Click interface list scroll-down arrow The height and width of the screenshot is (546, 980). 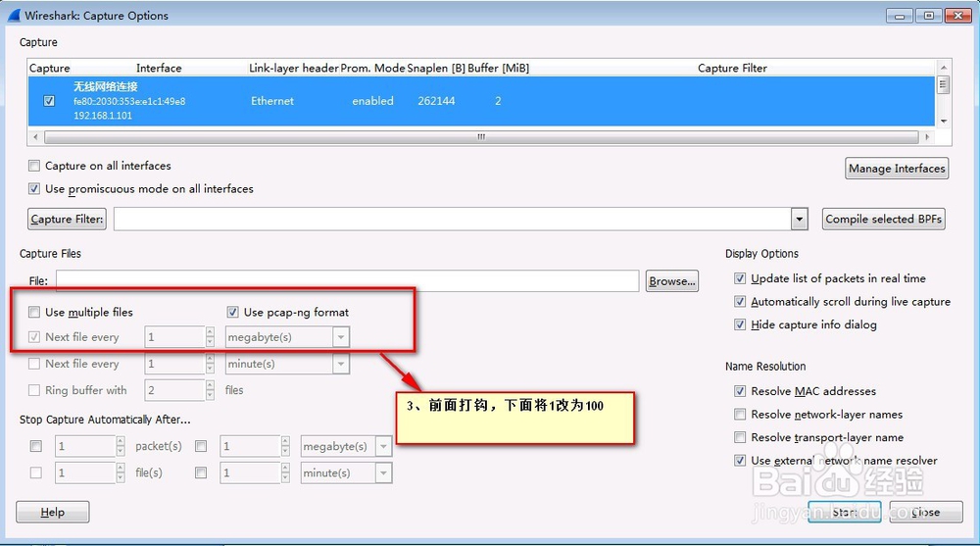[x=944, y=121]
